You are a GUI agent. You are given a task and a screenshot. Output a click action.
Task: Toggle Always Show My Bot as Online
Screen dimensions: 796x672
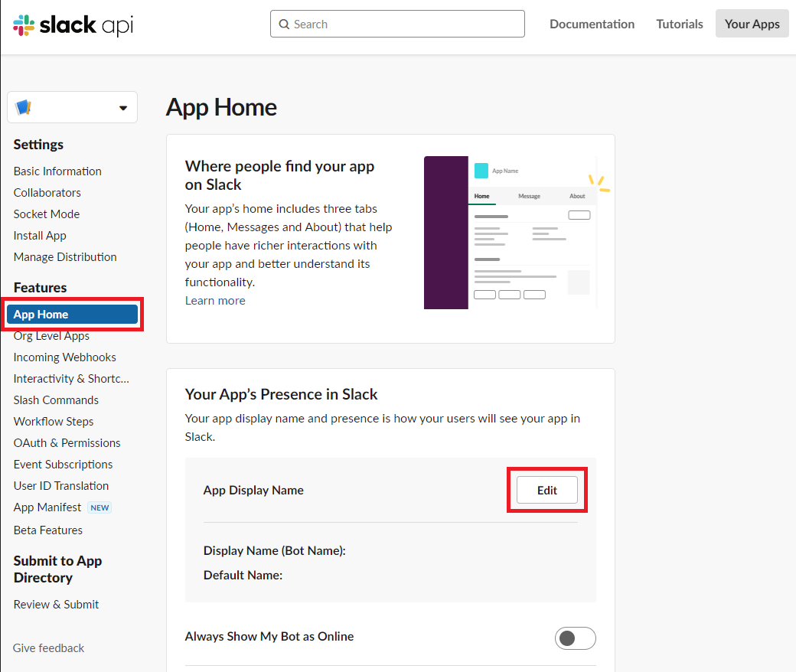[575, 638]
